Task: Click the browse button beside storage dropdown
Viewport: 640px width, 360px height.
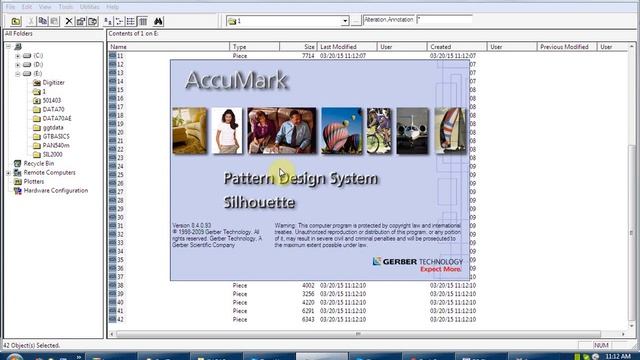Action: coord(356,21)
